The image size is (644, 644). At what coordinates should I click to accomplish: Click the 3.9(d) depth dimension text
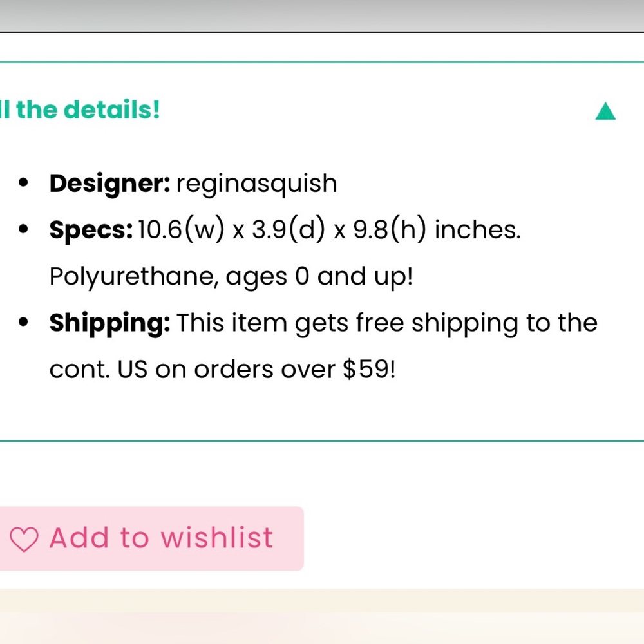point(288,230)
